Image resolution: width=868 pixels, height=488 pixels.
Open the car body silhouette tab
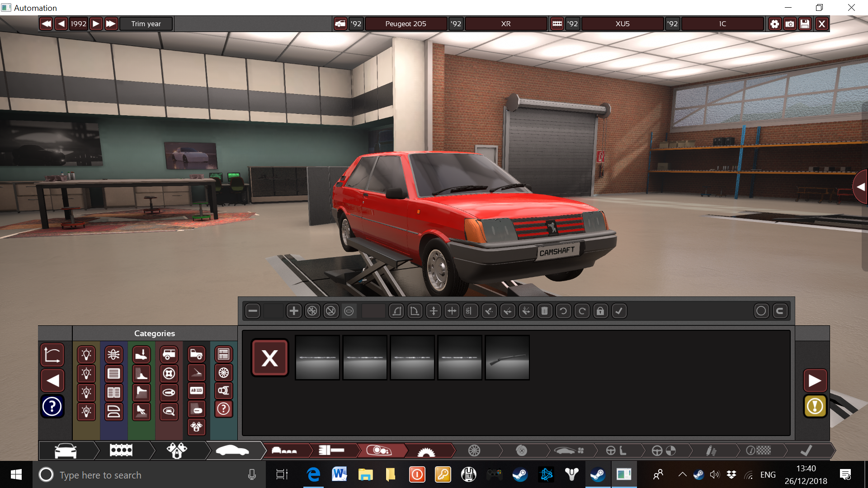click(x=232, y=450)
